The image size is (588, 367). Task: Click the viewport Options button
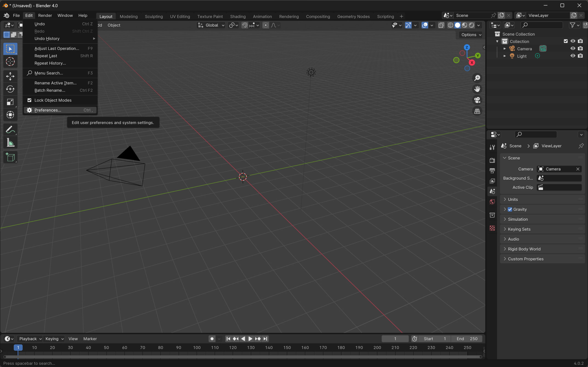(471, 35)
